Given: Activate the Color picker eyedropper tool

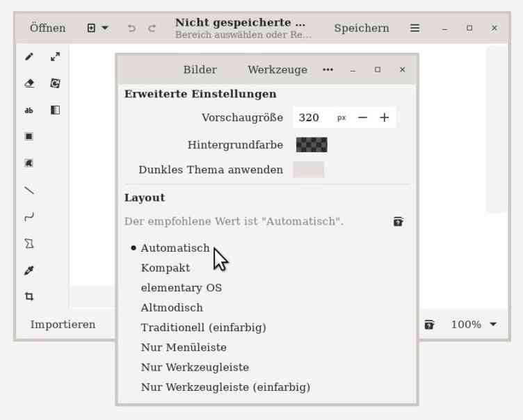Looking at the screenshot, I should 29,270.
